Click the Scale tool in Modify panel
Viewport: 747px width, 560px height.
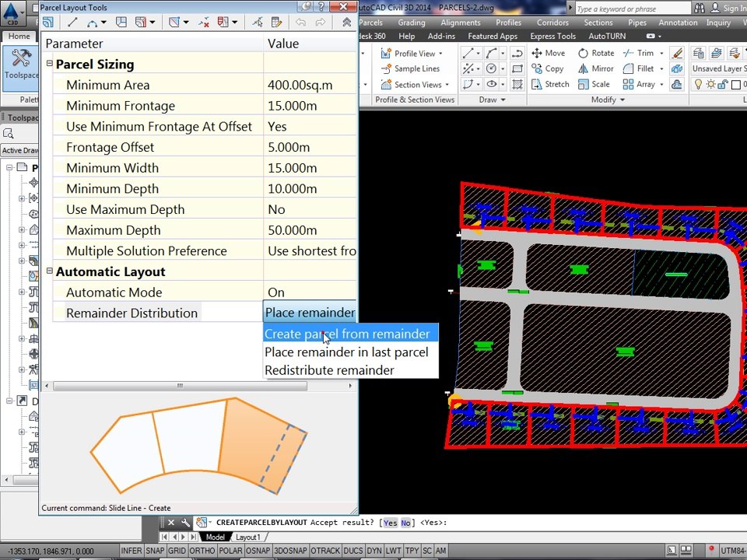594,84
